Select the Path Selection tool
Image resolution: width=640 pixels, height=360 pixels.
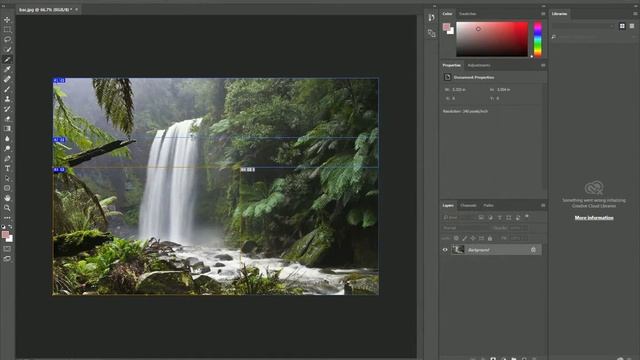[7, 178]
